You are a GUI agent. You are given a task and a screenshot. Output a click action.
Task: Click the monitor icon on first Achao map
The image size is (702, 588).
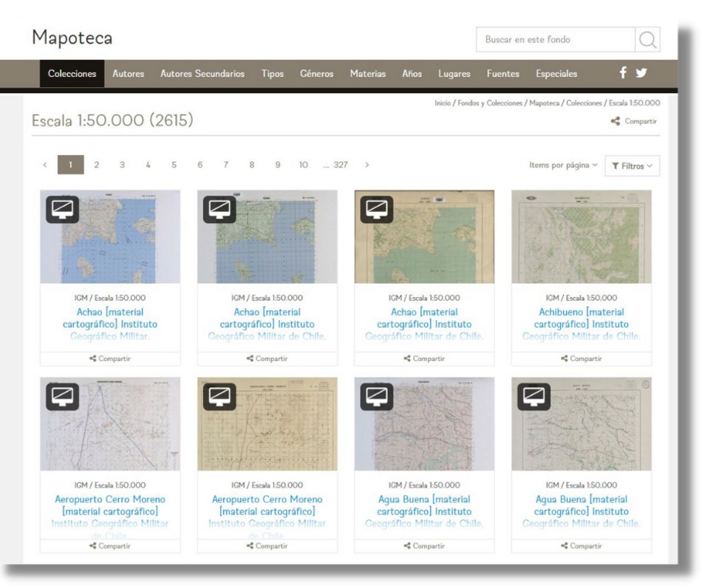click(x=63, y=209)
